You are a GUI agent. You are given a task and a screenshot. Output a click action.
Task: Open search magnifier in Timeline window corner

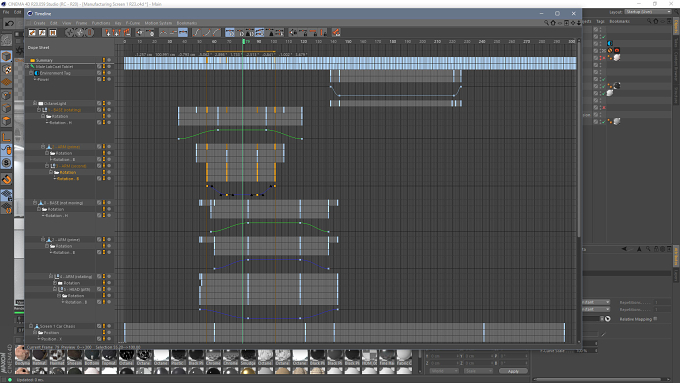pos(546,23)
